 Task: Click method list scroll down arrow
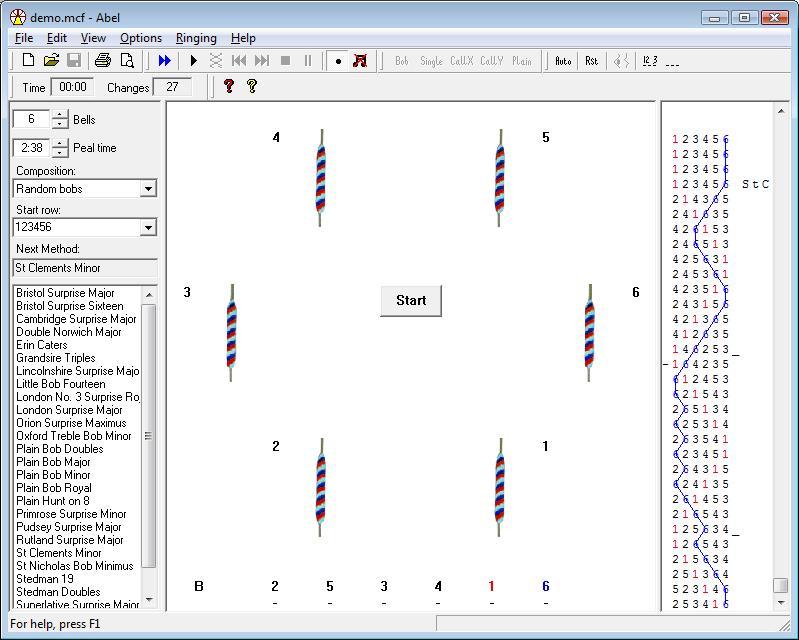[x=148, y=600]
